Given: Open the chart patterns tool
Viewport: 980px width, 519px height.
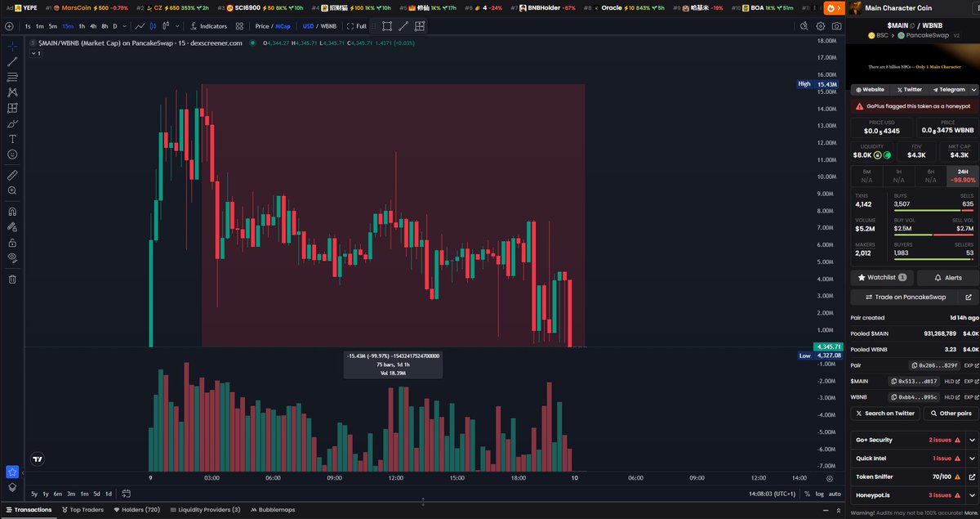Looking at the screenshot, I should (x=12, y=93).
